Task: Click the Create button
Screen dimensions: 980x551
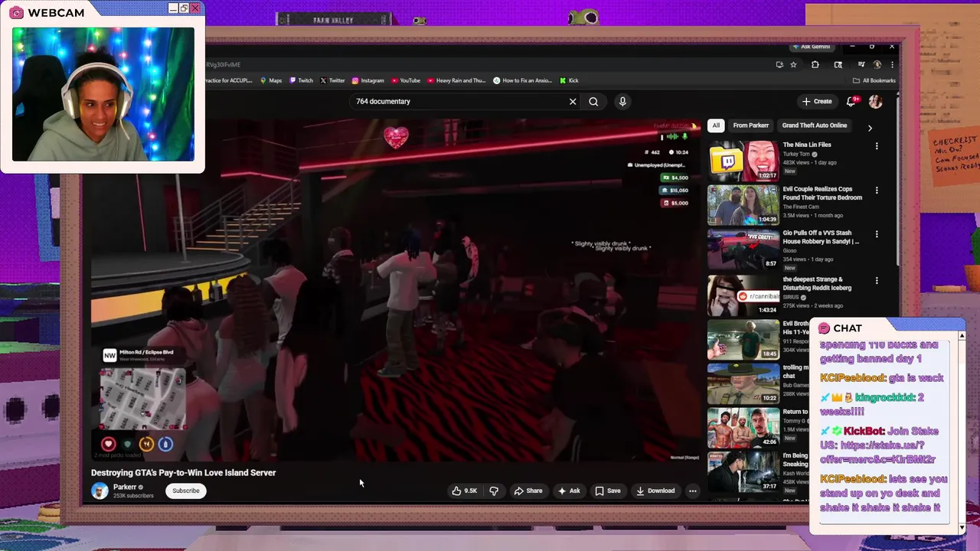Action: [x=817, y=101]
